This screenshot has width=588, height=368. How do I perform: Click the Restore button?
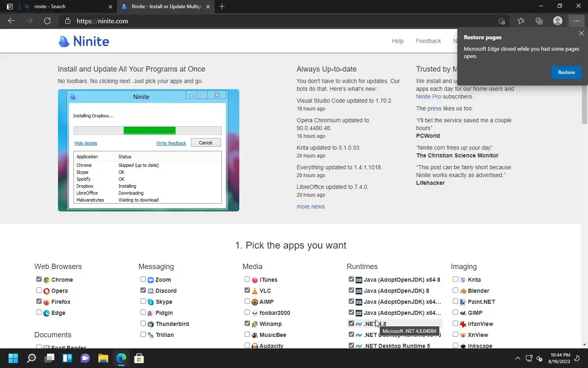pos(566,72)
